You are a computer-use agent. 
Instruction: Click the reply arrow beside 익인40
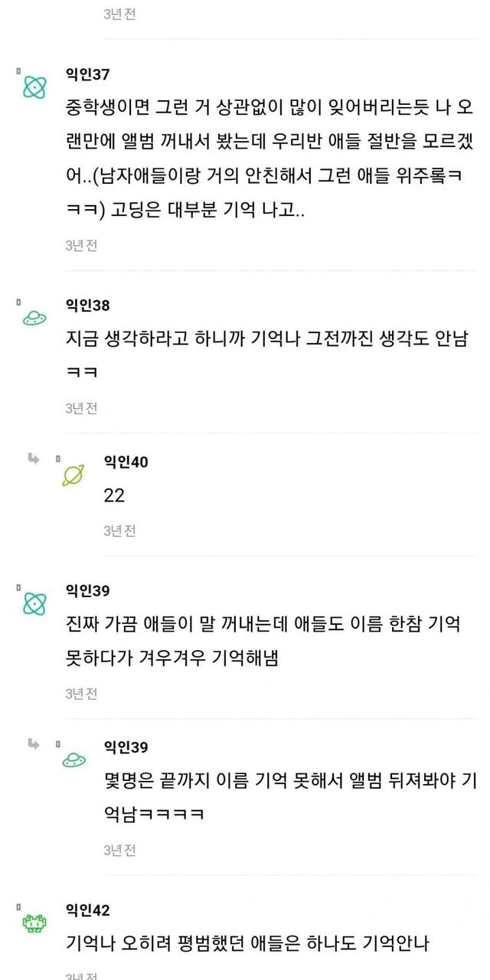pos(34,459)
